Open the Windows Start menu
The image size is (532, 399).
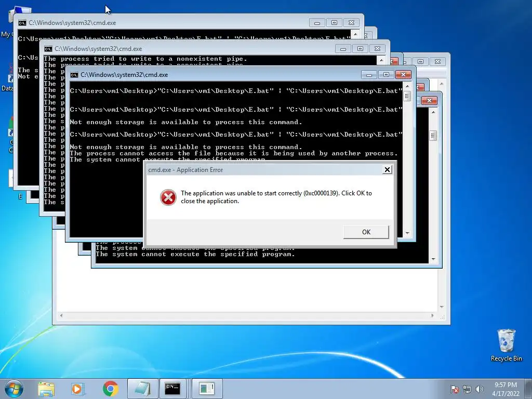(14, 389)
